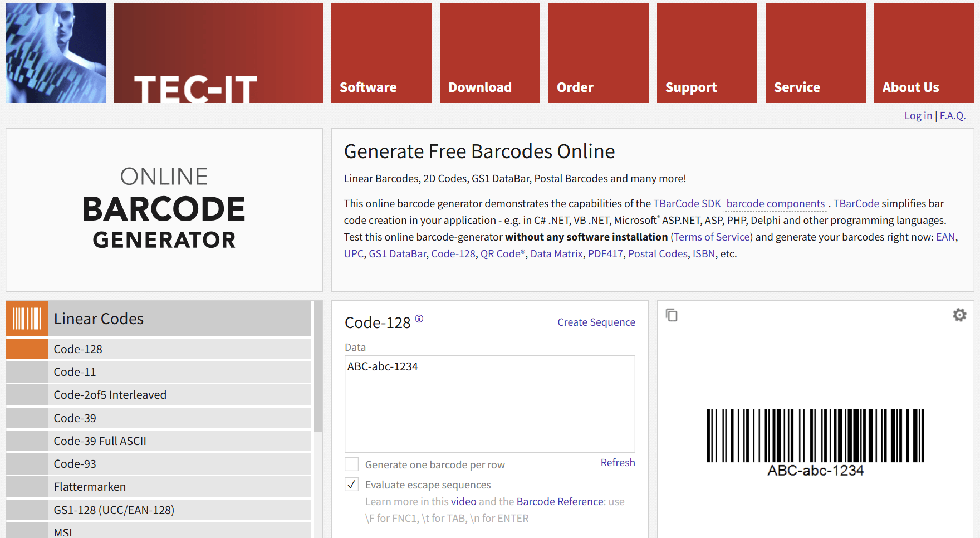Image resolution: width=980 pixels, height=538 pixels.
Task: Select GS1-128 (UCC/EAN-128)
Action: (159, 510)
